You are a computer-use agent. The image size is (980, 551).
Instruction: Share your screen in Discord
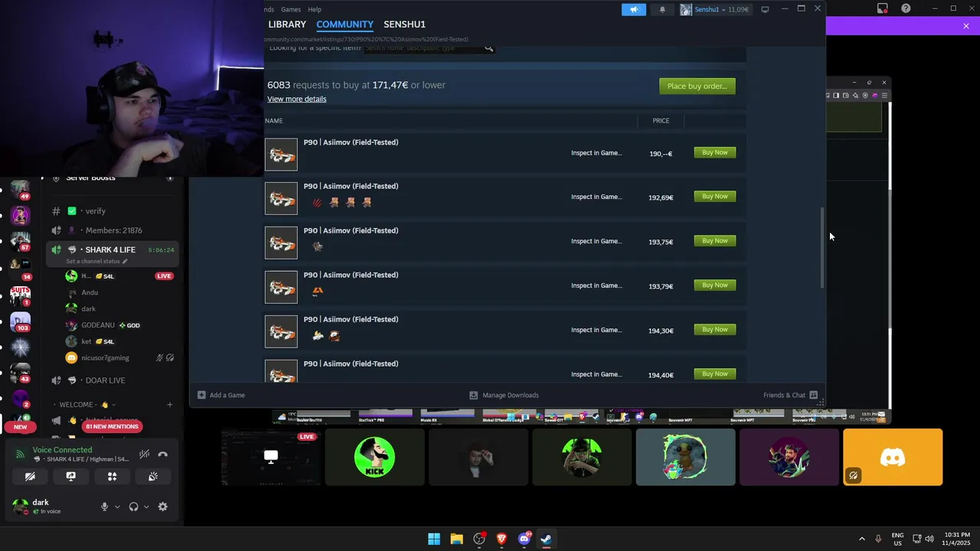click(71, 476)
